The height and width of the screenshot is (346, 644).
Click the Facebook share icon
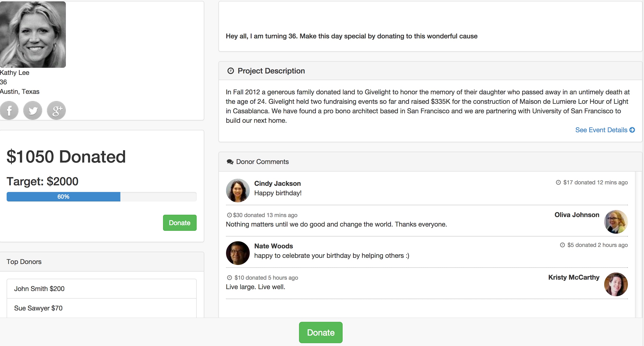point(9,110)
